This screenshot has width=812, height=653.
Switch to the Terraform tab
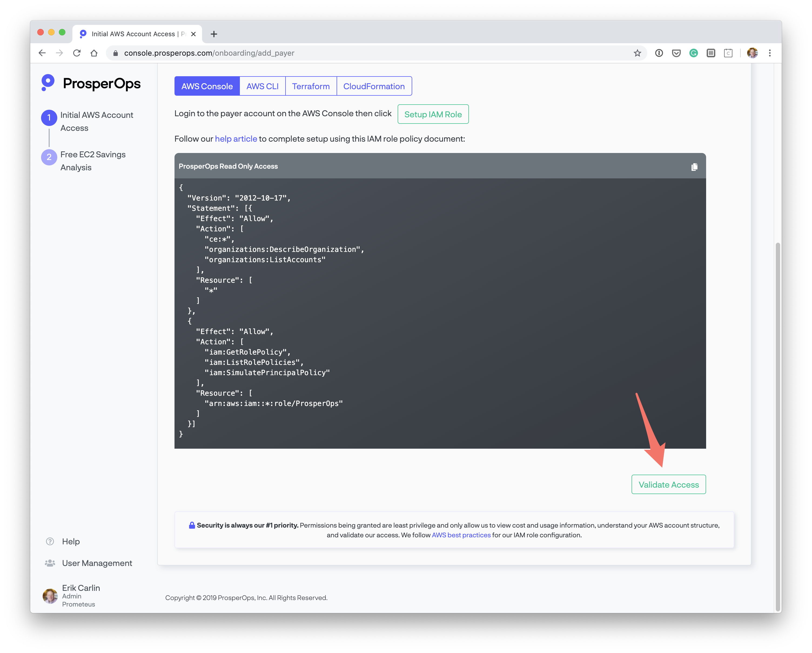click(x=311, y=86)
